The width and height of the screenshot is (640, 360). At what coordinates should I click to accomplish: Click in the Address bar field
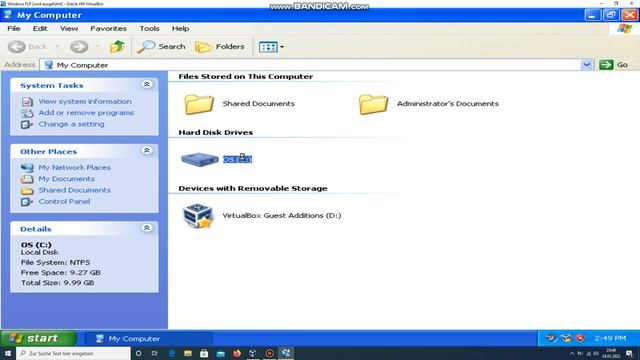pos(310,64)
